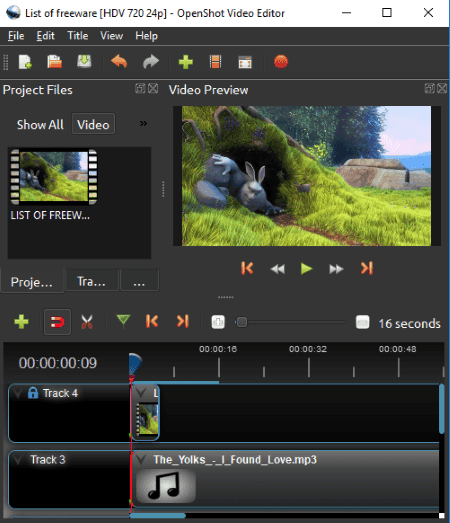Adjust the timeline zoom slider handle
The width and height of the screenshot is (450, 523).
click(x=242, y=322)
